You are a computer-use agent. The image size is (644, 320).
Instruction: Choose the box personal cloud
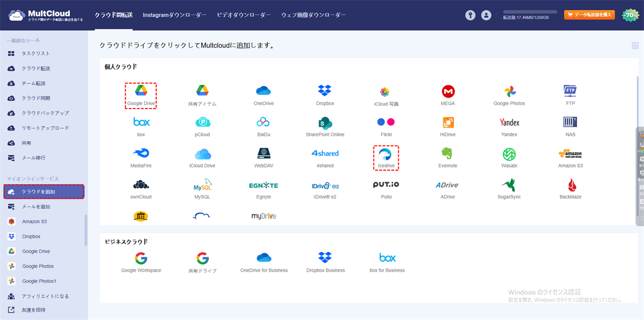[141, 127]
